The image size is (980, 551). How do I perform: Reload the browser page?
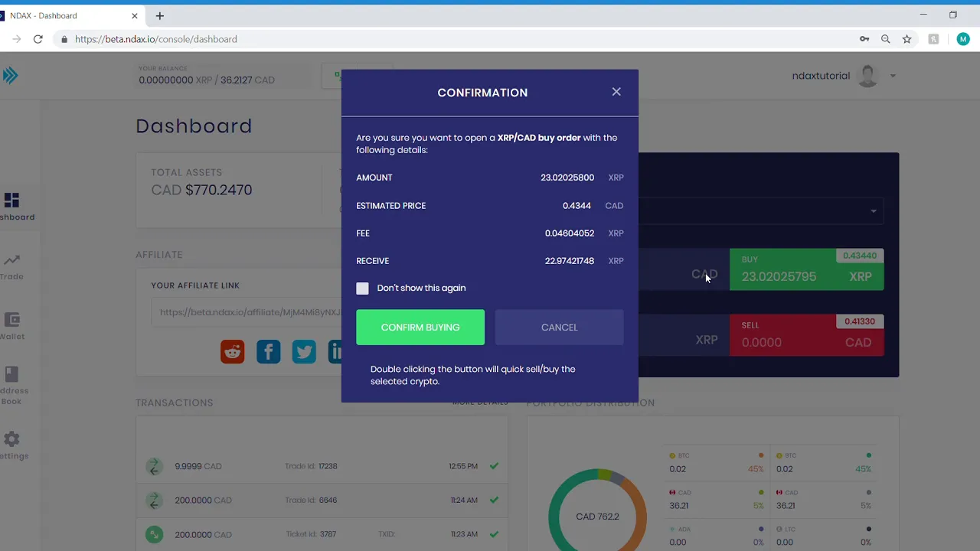[x=38, y=39]
